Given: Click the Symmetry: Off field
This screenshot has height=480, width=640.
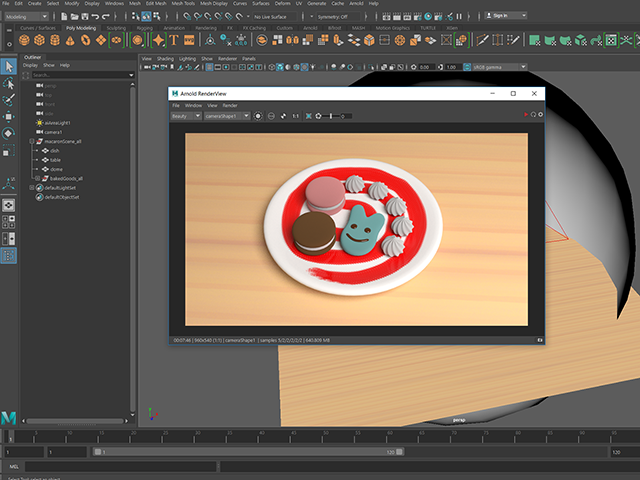Looking at the screenshot, I should click(339, 17).
